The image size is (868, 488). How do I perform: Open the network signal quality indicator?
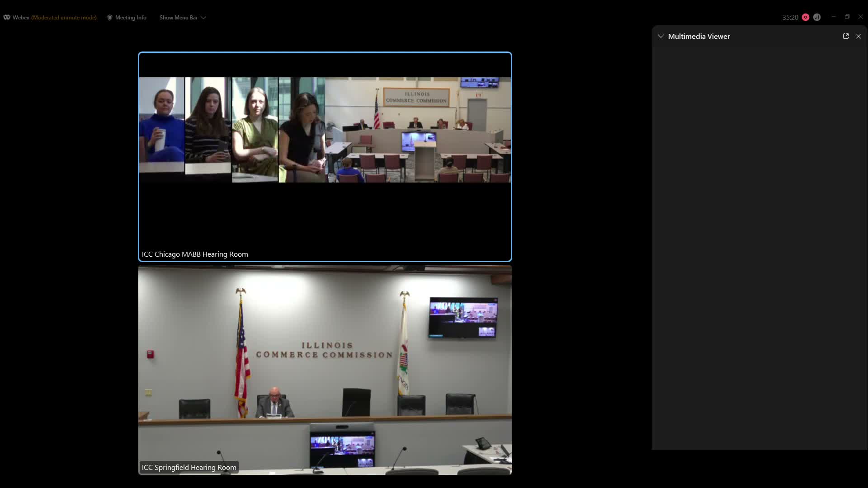[816, 18]
